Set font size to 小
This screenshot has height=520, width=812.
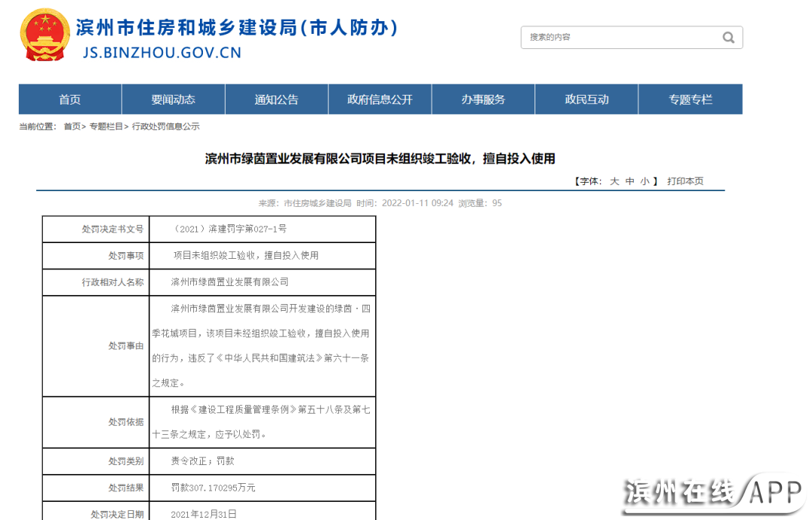[645, 181]
